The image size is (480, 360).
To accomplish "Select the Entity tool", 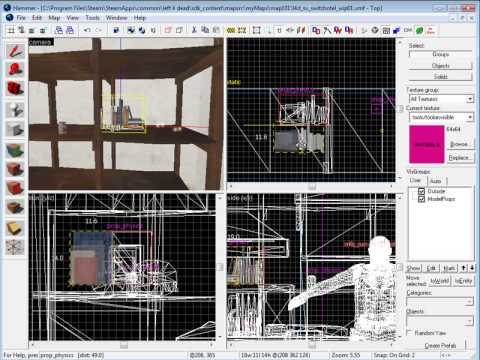I will [15, 110].
